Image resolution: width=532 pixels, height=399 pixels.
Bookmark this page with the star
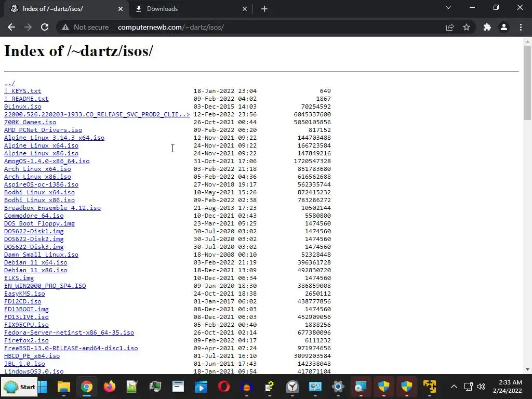coord(467,27)
